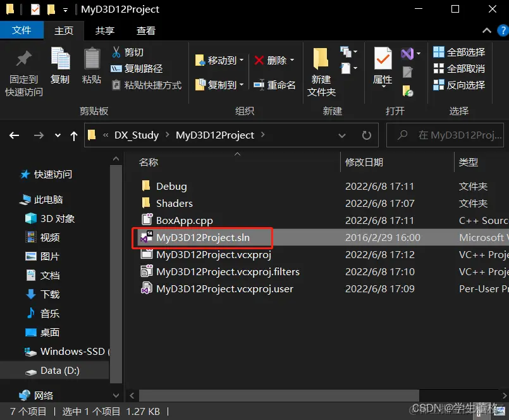Switch to the Home (主页) tab
The height and width of the screenshot is (420, 509).
click(64, 31)
